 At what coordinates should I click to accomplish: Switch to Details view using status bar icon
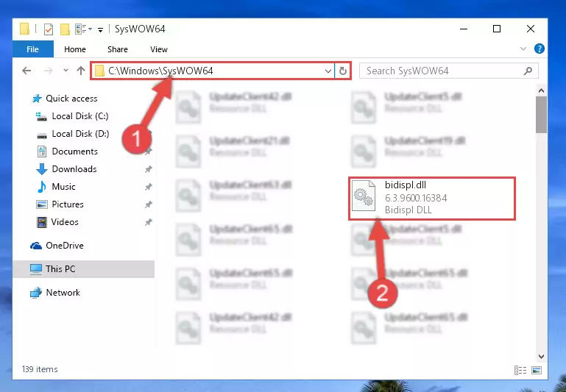pyautogui.click(x=520, y=370)
